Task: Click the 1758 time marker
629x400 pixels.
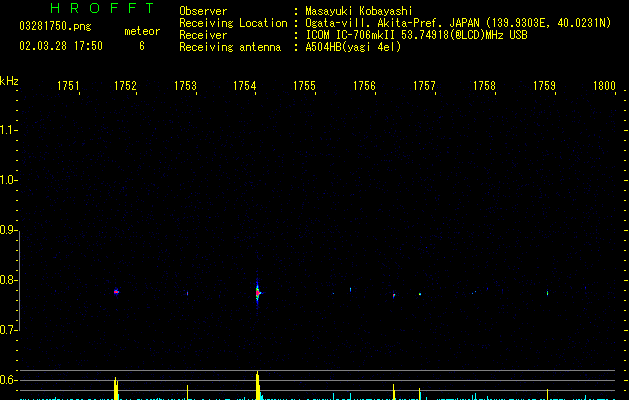Action: click(484, 86)
